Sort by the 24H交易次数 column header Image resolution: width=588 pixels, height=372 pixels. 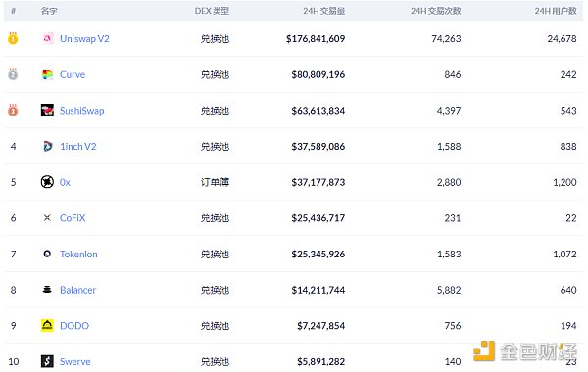(435, 11)
